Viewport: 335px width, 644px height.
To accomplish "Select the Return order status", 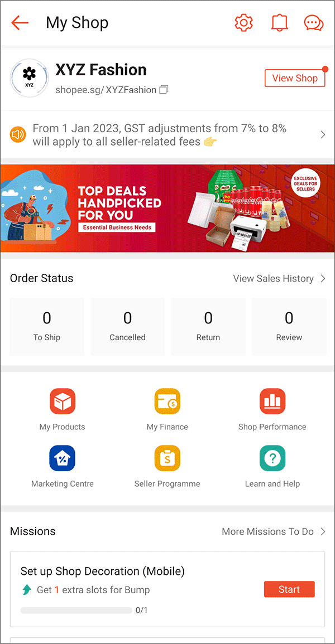I will click(x=208, y=327).
